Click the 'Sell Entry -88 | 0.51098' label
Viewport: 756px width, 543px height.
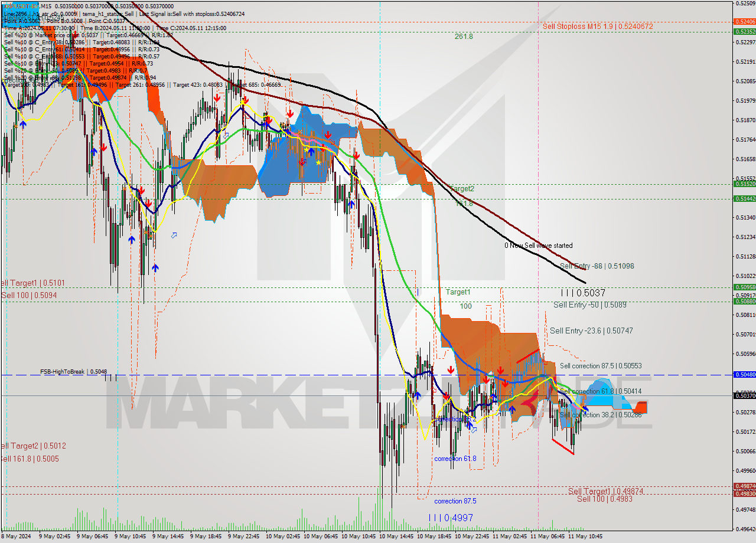point(597,266)
